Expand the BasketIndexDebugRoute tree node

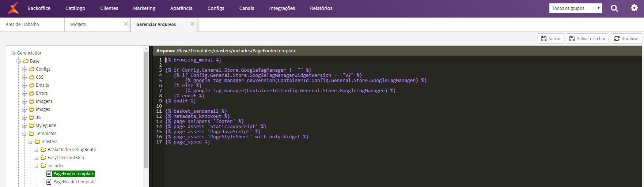click(36, 150)
